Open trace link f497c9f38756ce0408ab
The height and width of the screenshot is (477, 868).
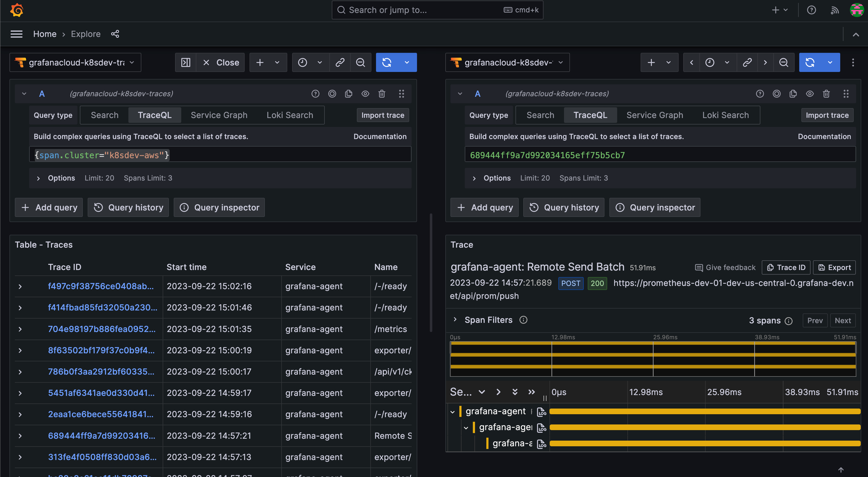pos(100,286)
